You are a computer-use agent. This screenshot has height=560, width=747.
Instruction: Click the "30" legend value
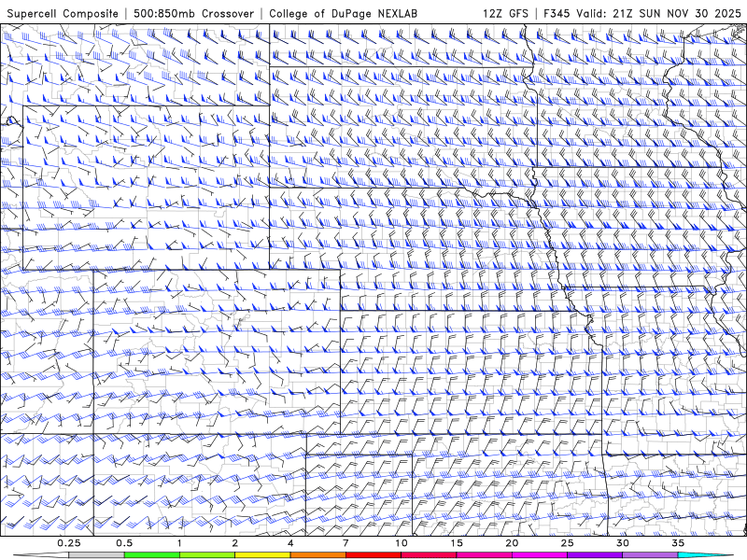point(622,543)
